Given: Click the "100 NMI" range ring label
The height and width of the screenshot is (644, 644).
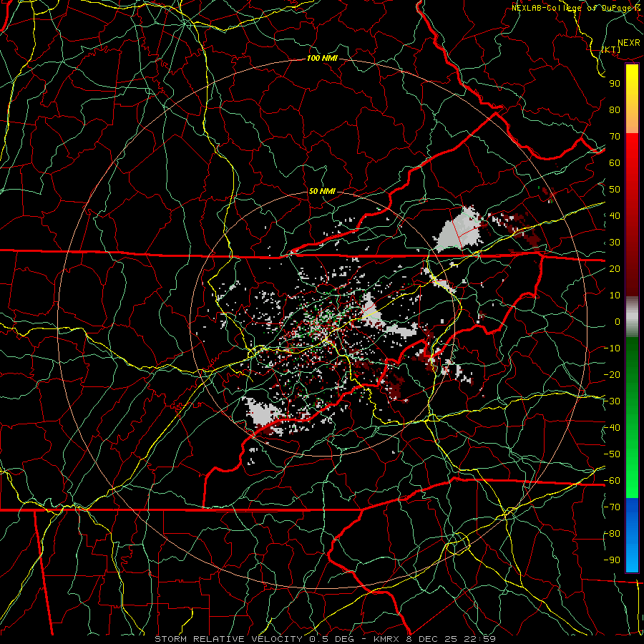Looking at the screenshot, I should pos(322,59).
